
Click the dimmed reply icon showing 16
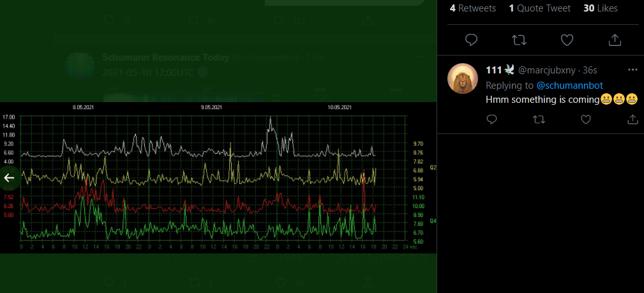coord(109,20)
